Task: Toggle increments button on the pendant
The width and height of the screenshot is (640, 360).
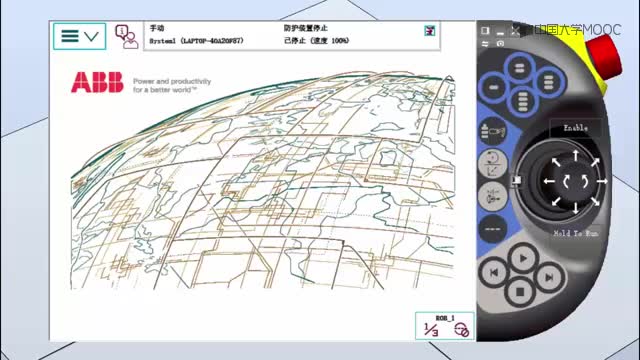Action: tap(493, 229)
